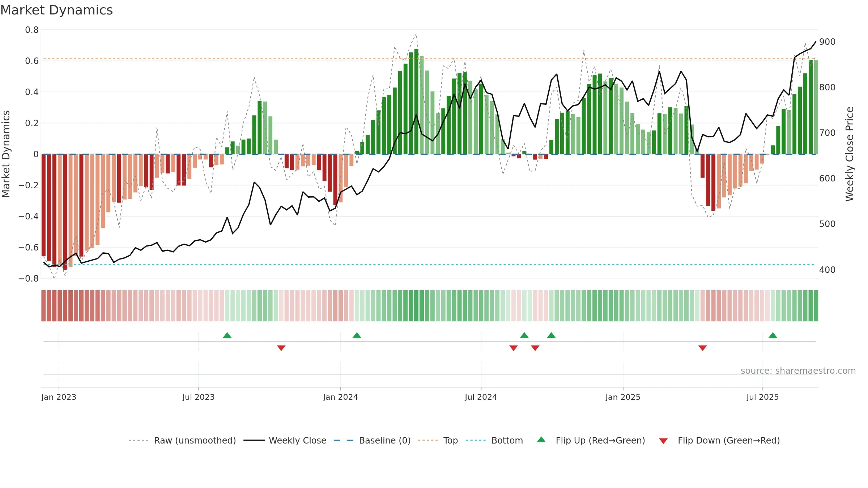Screen dimensions: 868x488
Task: Click the green end of heatmap strip
Action: (x=816, y=306)
